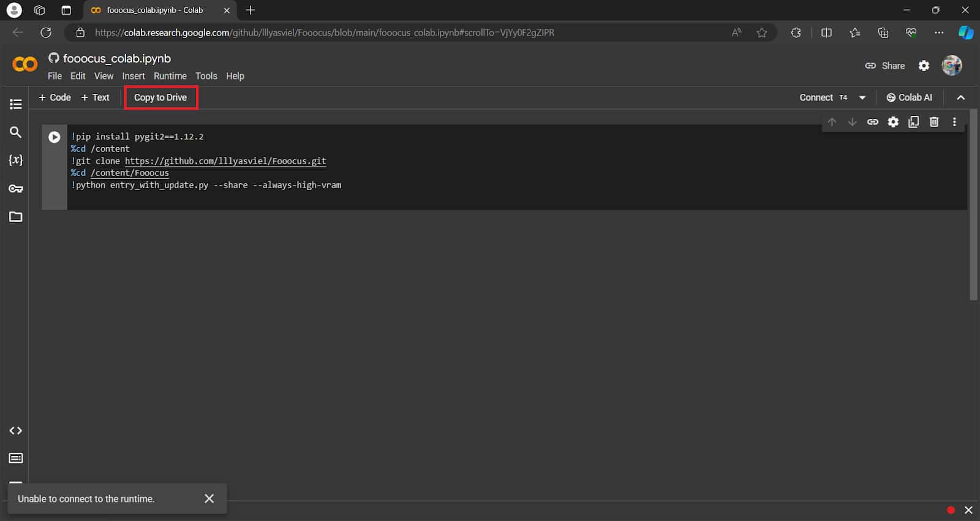Open code snippets panel
Screen dimensions: 980x521
(x=16, y=431)
